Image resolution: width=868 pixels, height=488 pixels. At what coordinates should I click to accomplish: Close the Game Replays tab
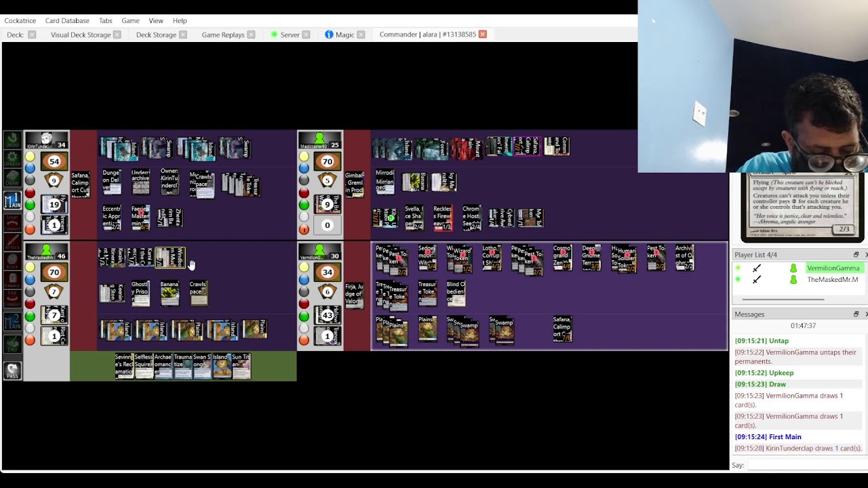(251, 35)
